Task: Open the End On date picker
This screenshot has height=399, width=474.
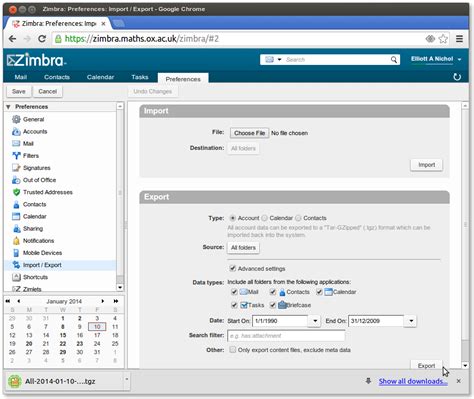Action: [x=411, y=321]
